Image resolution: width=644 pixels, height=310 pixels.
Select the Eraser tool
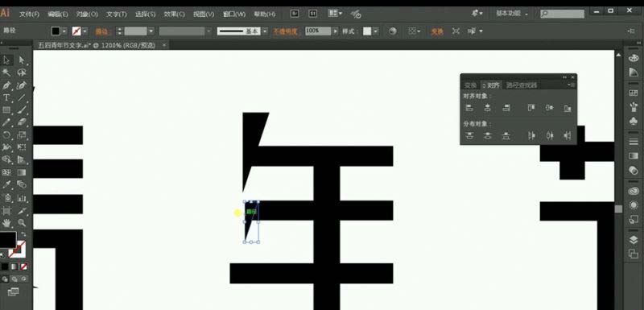(22, 122)
